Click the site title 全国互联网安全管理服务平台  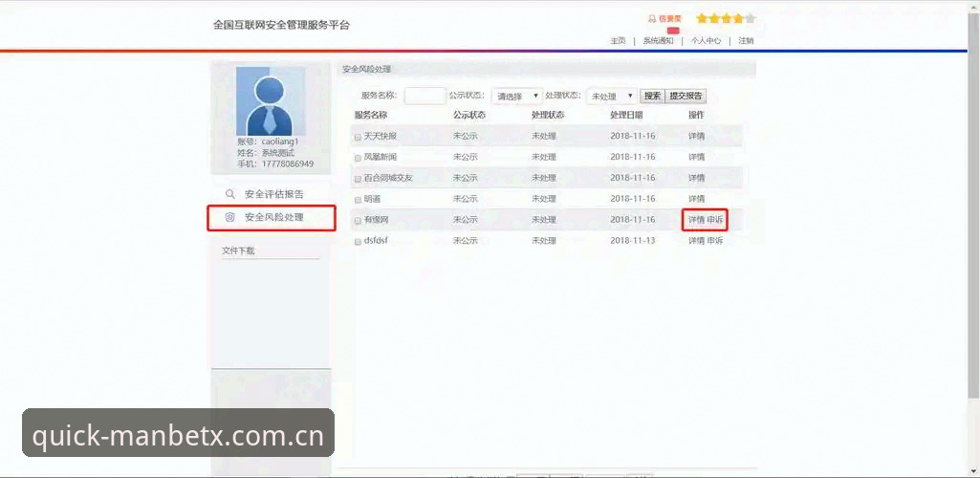point(281,26)
